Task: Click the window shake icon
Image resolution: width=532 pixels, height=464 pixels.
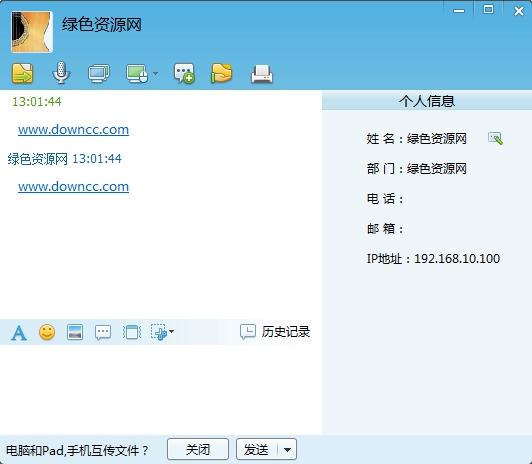Action: 132,332
